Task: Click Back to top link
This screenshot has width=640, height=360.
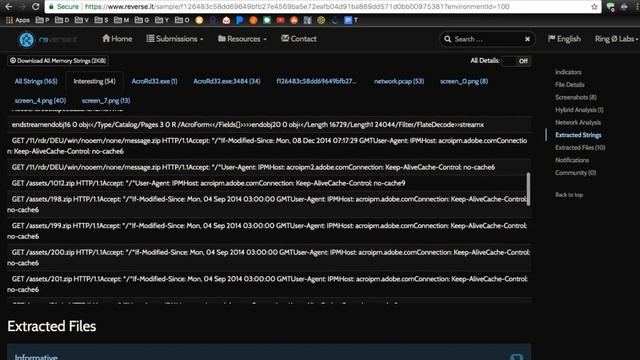Action: 569,195
